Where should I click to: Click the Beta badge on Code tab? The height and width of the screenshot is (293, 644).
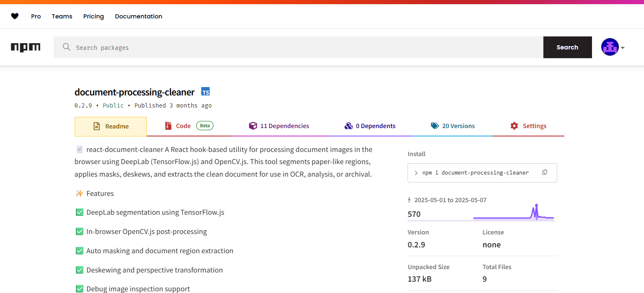[205, 126]
